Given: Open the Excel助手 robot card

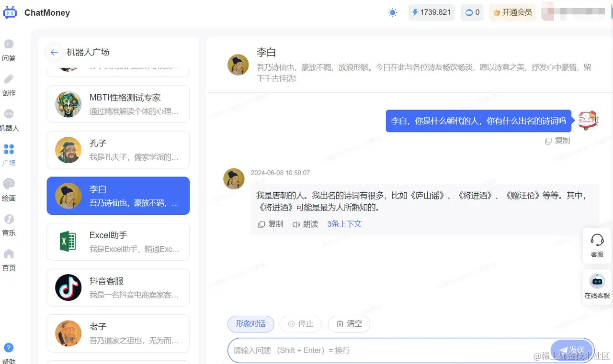Looking at the screenshot, I should pyautogui.click(x=118, y=242).
